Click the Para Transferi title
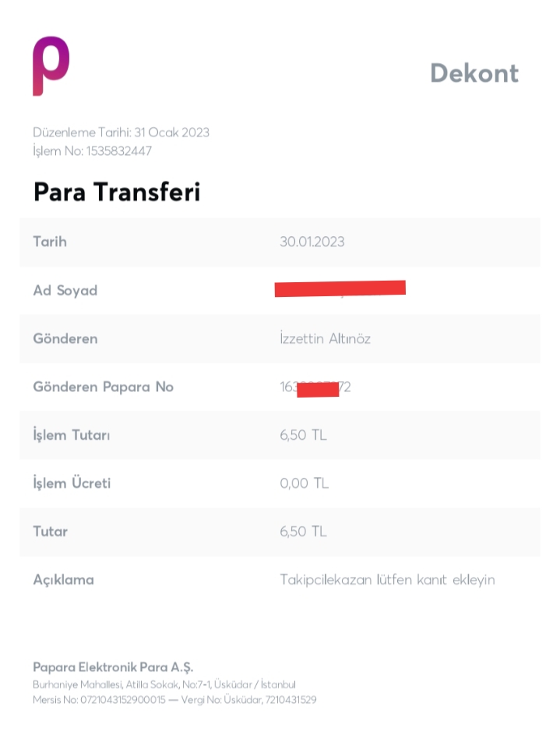 click(116, 192)
